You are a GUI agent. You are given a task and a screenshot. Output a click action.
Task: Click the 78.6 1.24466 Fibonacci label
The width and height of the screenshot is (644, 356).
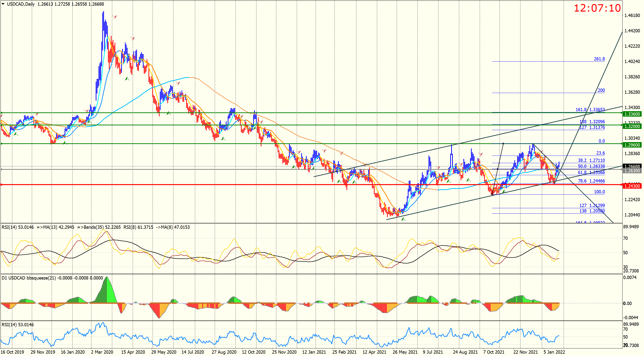pyautogui.click(x=591, y=181)
